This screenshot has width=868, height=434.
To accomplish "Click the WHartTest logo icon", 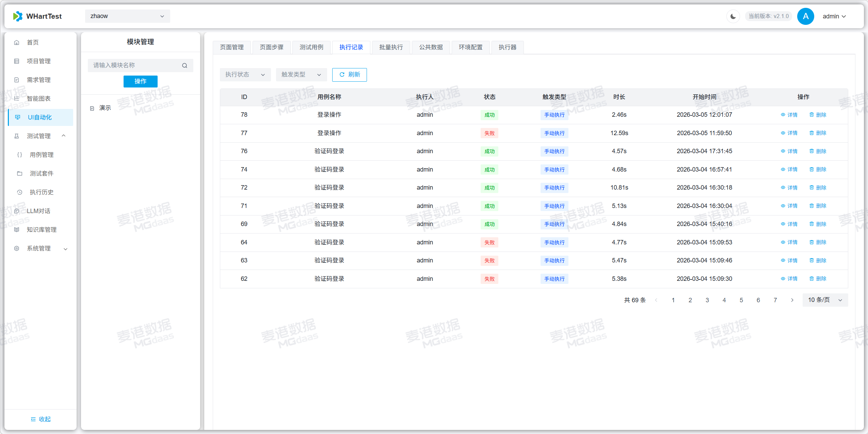I will click(18, 16).
